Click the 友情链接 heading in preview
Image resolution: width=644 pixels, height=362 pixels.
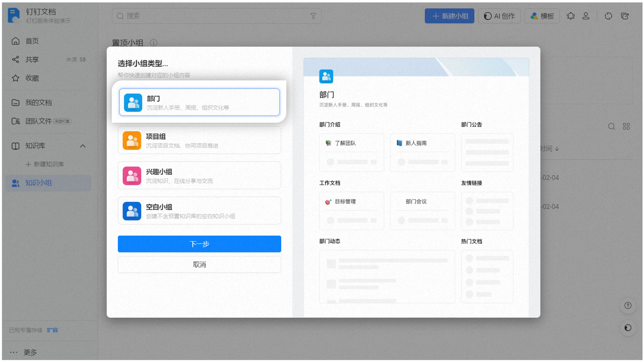tap(471, 183)
